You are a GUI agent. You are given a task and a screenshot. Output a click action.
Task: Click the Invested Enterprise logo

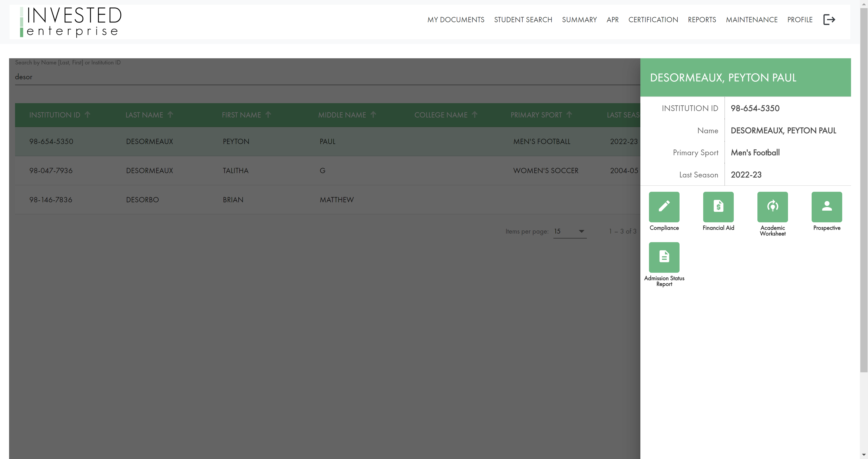tap(71, 21)
